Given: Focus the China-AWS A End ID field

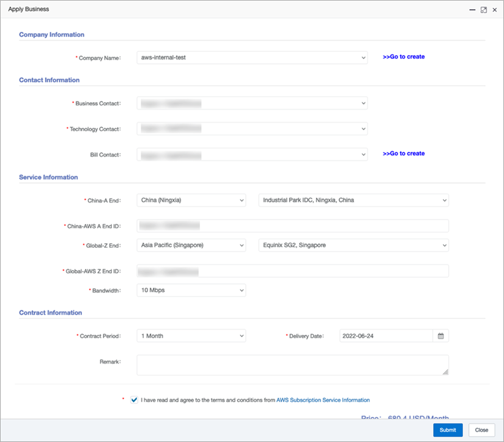Looking at the screenshot, I should [x=292, y=226].
